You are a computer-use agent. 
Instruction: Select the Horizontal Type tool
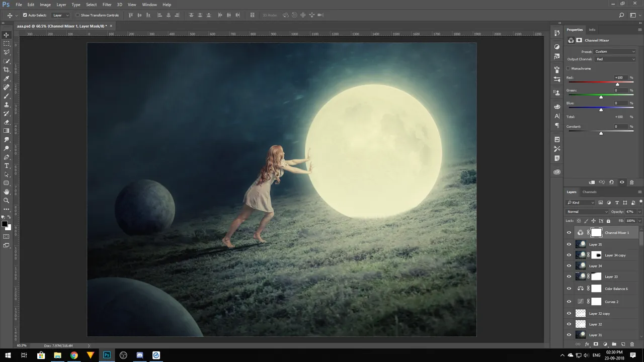[x=7, y=165]
